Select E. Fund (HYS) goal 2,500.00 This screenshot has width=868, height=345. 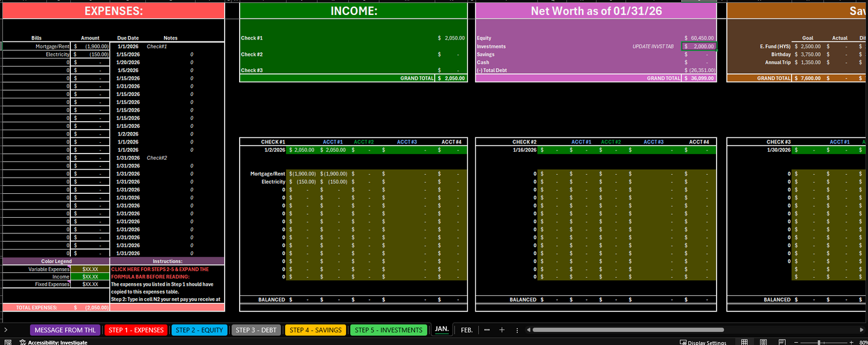(x=807, y=46)
